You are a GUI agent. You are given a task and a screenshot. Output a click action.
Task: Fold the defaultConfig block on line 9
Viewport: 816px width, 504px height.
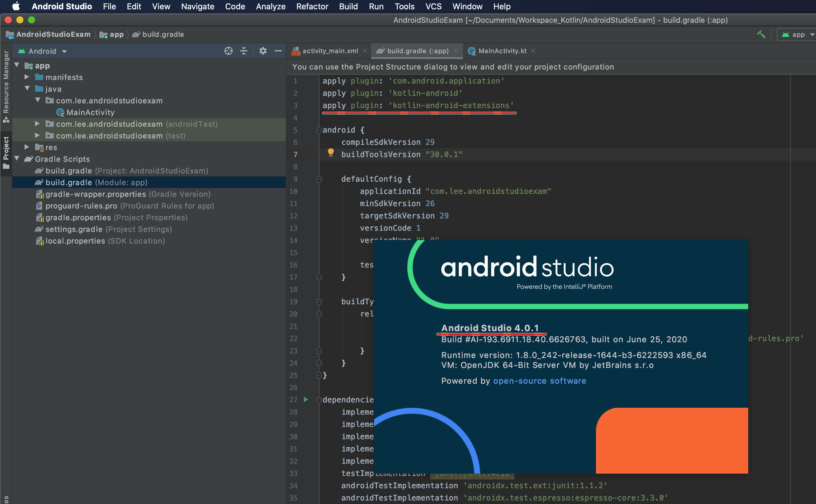point(319,179)
